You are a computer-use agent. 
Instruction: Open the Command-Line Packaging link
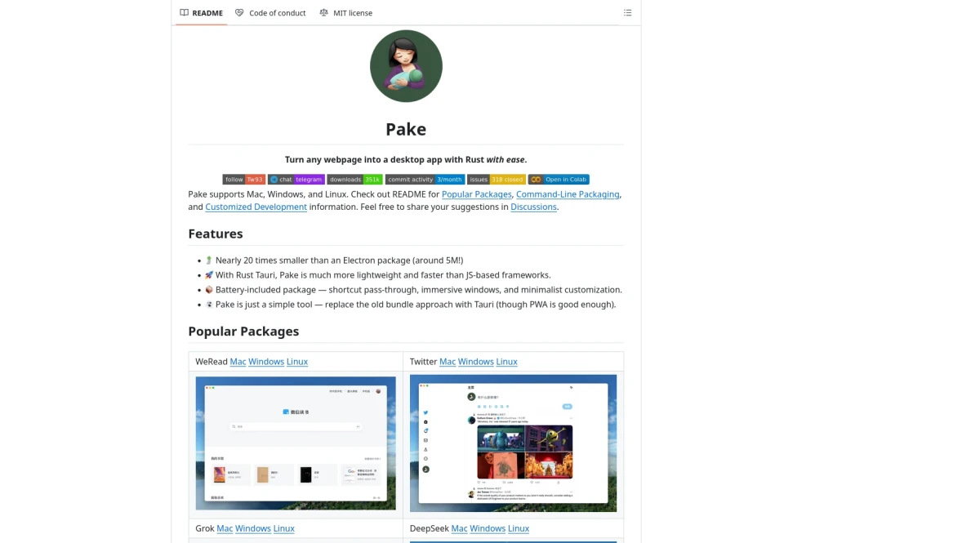[568, 194]
